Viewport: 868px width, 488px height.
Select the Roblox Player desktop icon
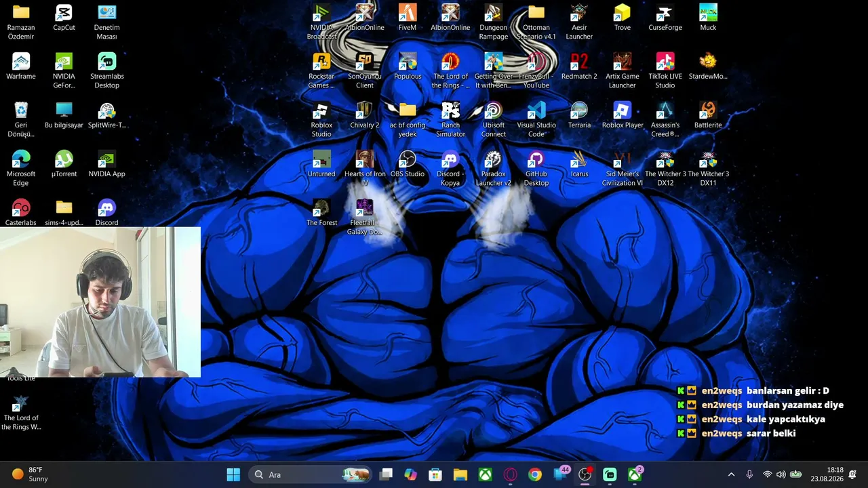623,116
